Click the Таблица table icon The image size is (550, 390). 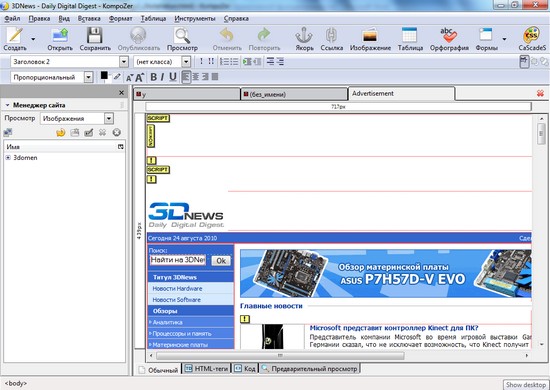pos(410,35)
